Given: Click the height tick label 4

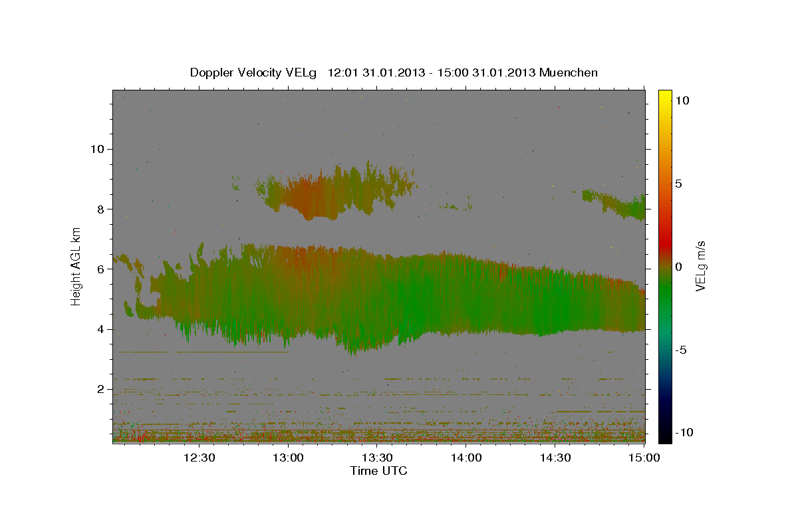Looking at the screenshot, I should (100, 329).
